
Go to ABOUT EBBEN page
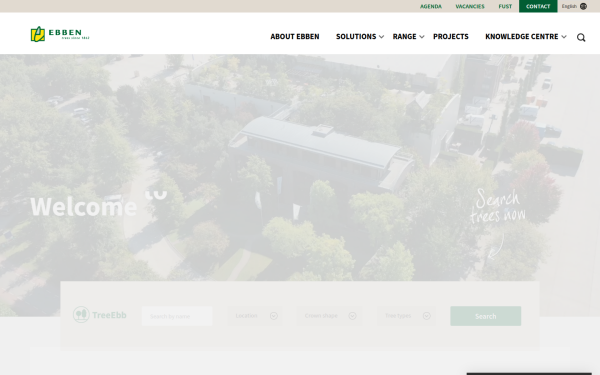(295, 37)
